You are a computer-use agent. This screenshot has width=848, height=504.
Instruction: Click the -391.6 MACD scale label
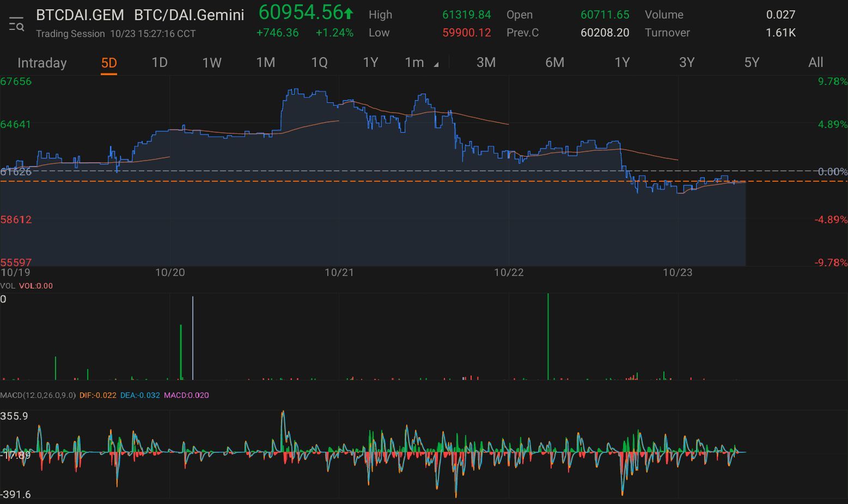coord(16,494)
